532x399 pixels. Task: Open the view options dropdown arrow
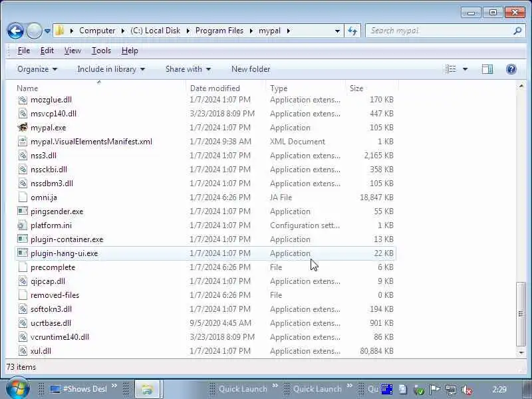click(465, 69)
